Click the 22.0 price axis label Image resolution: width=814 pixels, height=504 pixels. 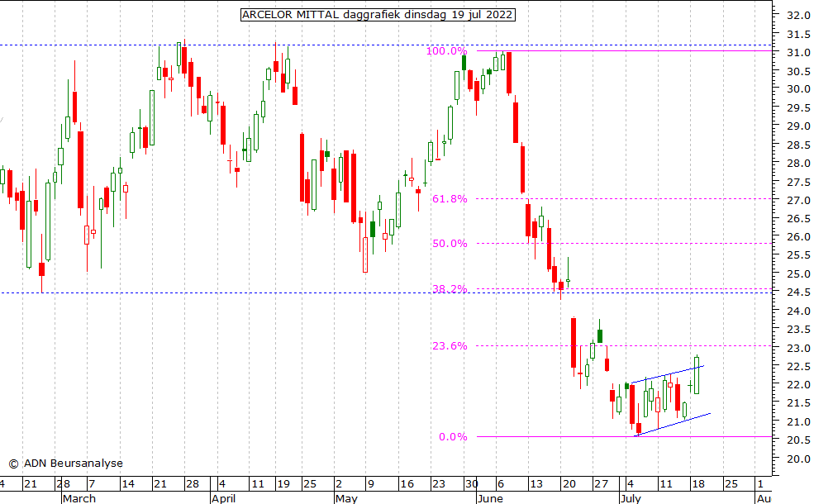pos(798,385)
